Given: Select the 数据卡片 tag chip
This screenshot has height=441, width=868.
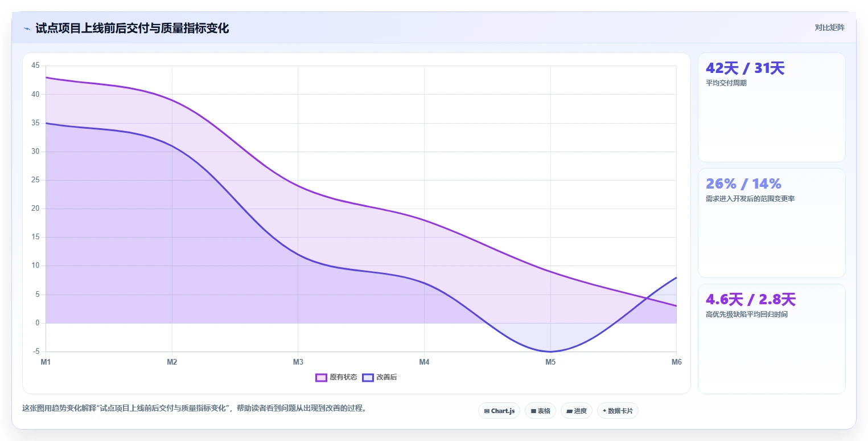Looking at the screenshot, I should pyautogui.click(x=618, y=411).
